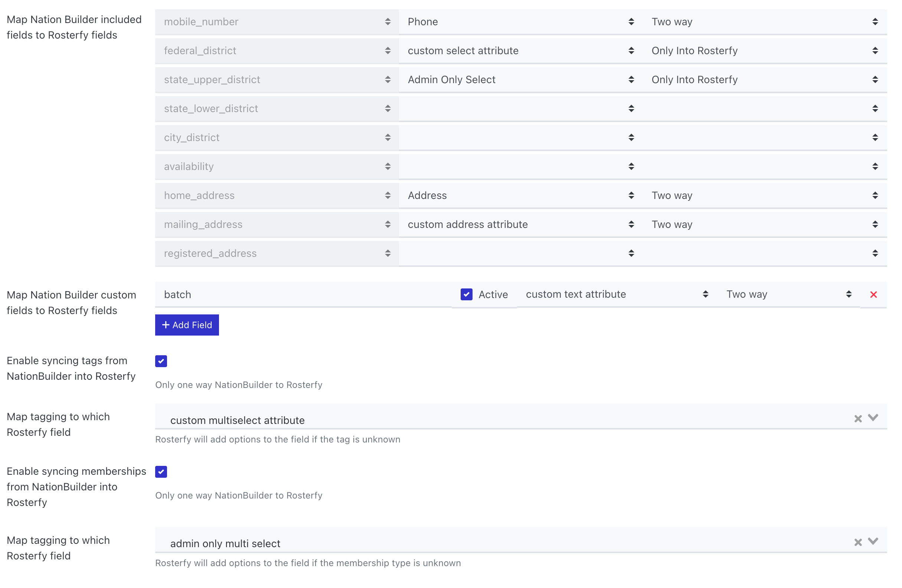Open the custom address attribute dropdown
902x588 pixels.
coord(521,225)
